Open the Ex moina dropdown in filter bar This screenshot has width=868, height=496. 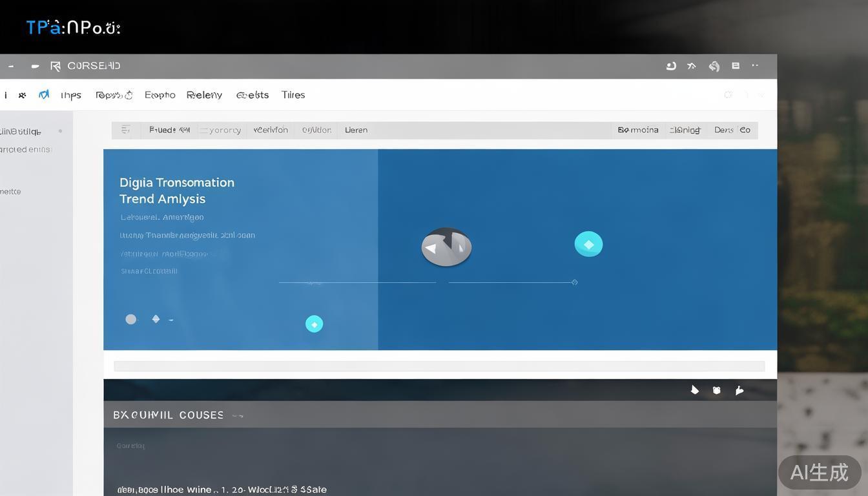(638, 130)
